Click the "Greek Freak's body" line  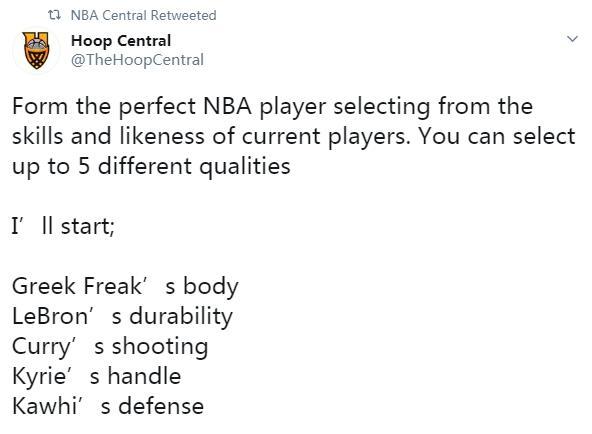point(125,286)
